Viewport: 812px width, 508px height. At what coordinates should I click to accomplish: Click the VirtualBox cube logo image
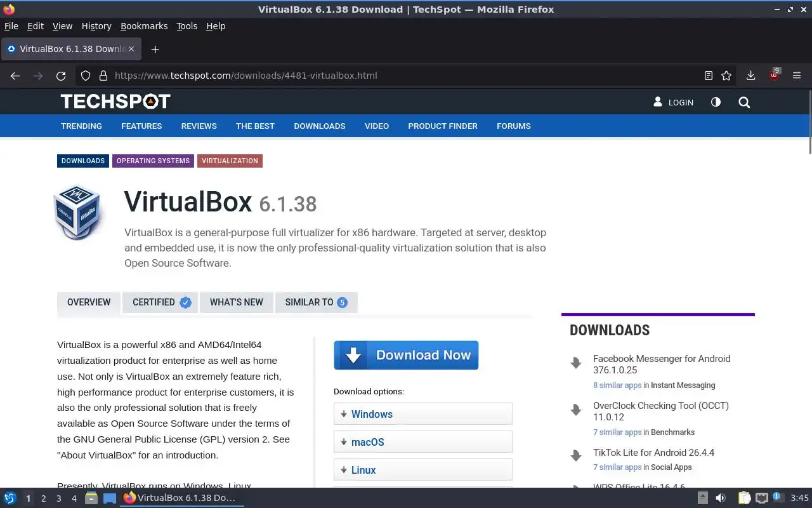click(x=77, y=212)
